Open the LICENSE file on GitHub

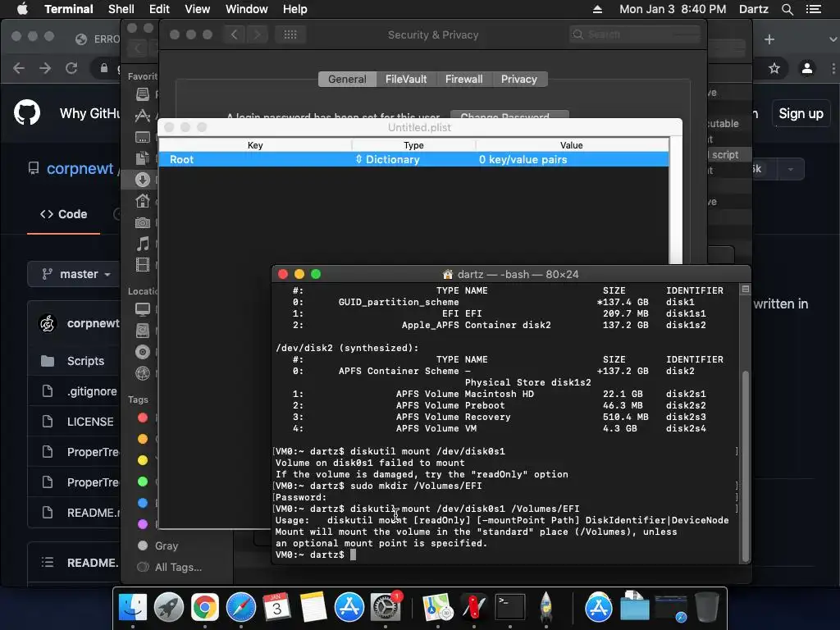pyautogui.click(x=90, y=422)
